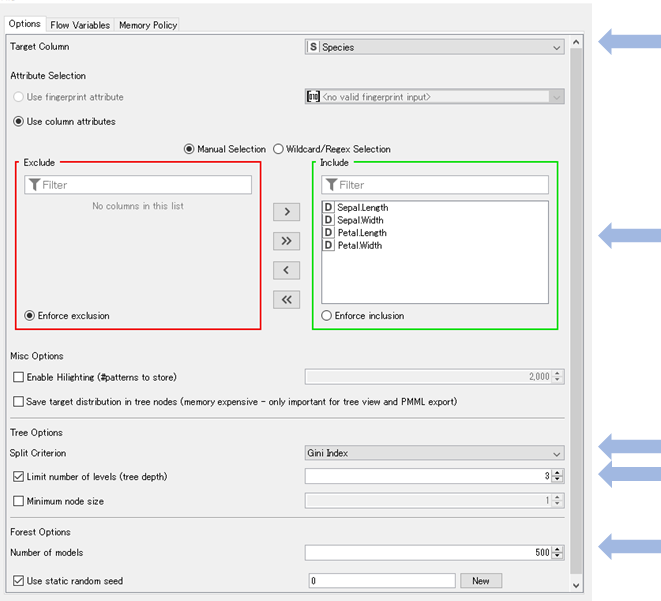
Task: Click the double type icon beside Sepal.Length
Action: (x=328, y=207)
